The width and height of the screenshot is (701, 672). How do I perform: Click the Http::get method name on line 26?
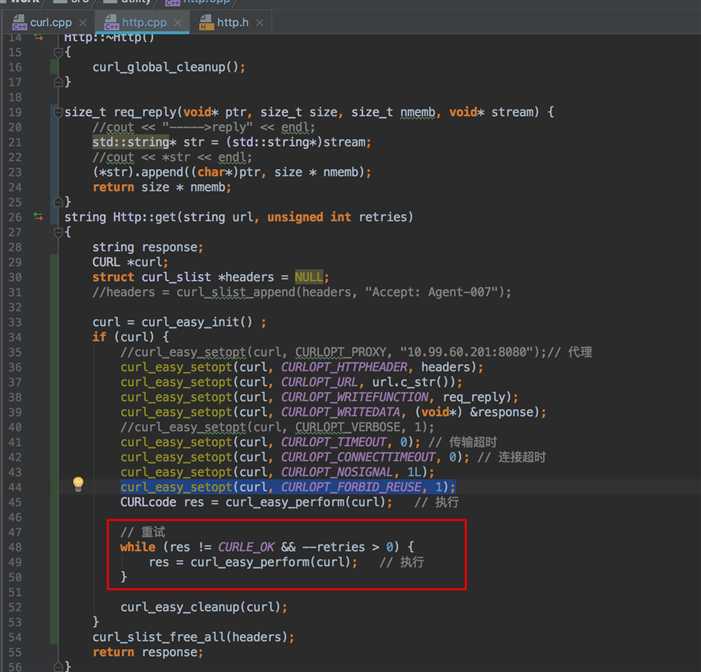(144, 217)
